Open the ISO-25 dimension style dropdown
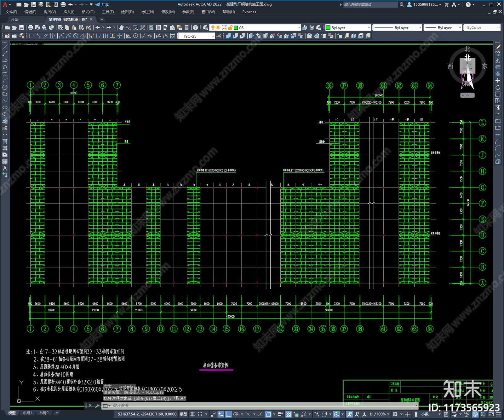The height and width of the screenshot is (420, 504). (x=213, y=36)
